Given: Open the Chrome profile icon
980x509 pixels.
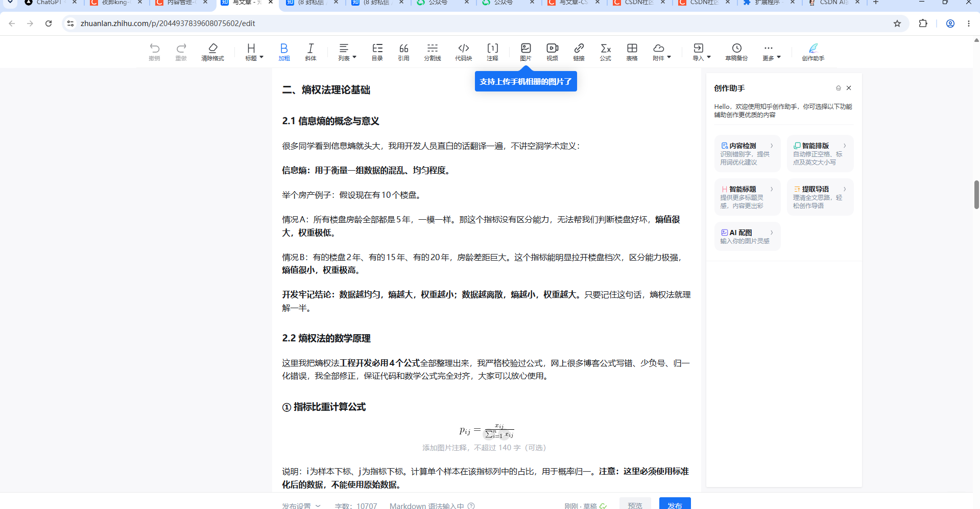Looking at the screenshot, I should click(950, 24).
